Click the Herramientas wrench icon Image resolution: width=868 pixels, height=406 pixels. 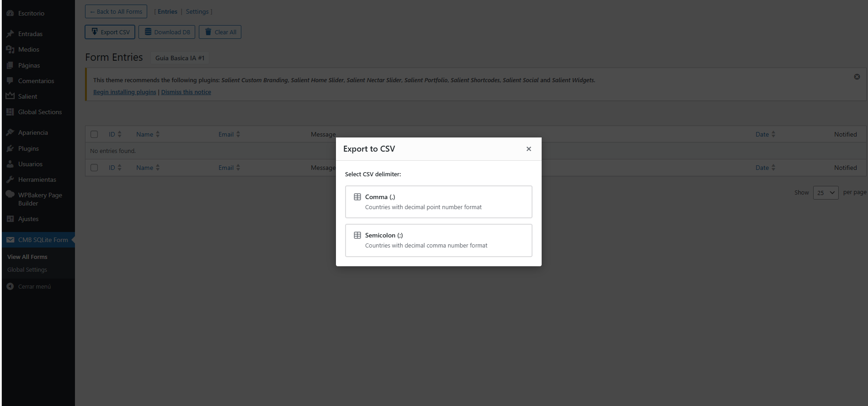[10, 179]
